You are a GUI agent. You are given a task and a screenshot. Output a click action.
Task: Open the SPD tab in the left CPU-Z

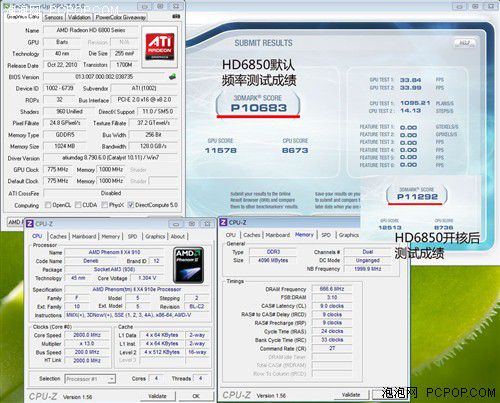point(132,236)
